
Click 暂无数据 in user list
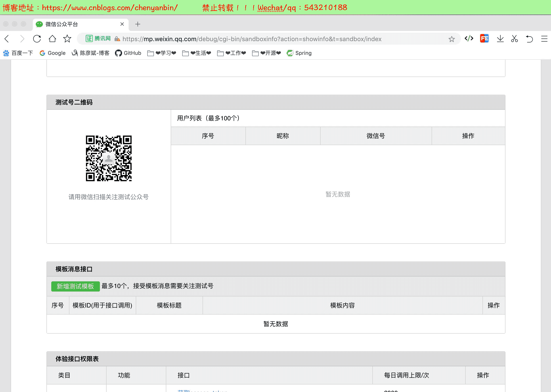pyautogui.click(x=338, y=194)
